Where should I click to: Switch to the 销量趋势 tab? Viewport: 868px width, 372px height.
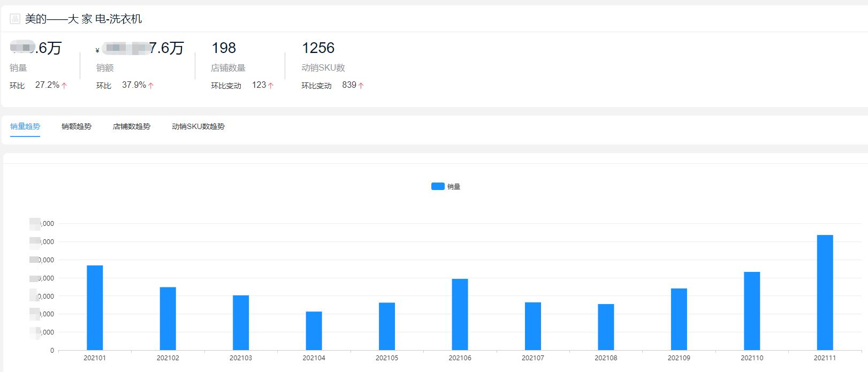click(25, 126)
